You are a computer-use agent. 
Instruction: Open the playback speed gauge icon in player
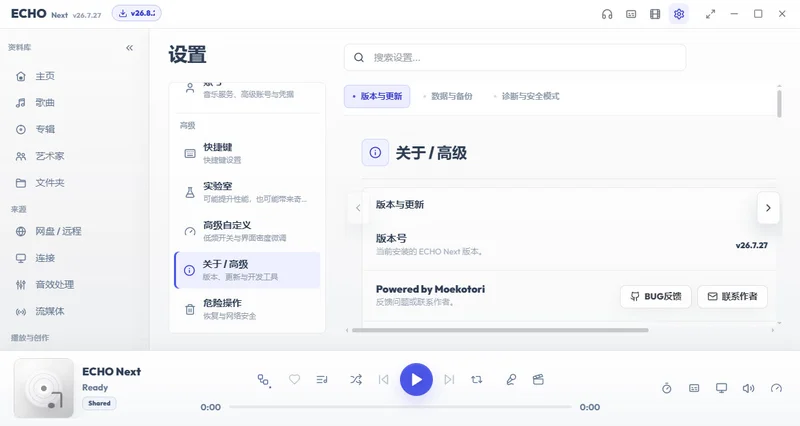pos(776,388)
